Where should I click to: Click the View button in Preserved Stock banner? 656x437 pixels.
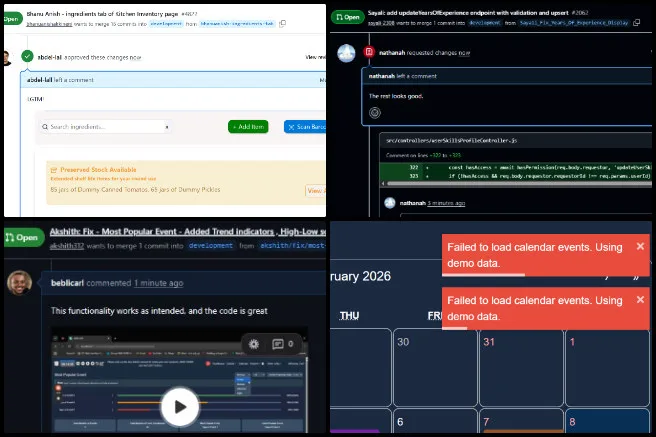pos(315,191)
